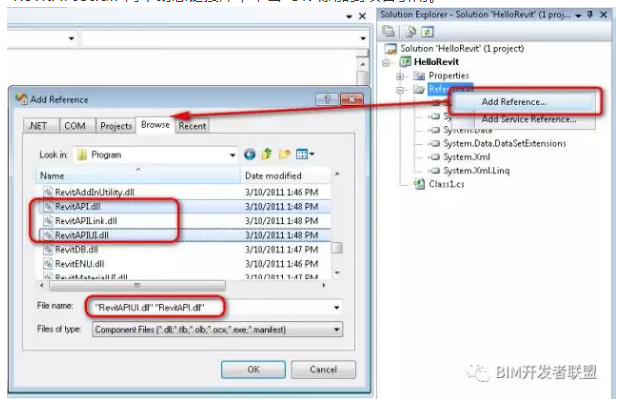The width and height of the screenshot is (624, 401).
Task: Select RevitENU.dll file
Action: pyautogui.click(x=80, y=264)
